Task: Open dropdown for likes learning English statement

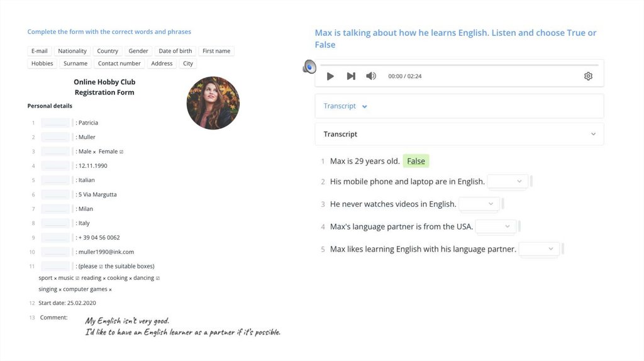Action: coord(539,249)
